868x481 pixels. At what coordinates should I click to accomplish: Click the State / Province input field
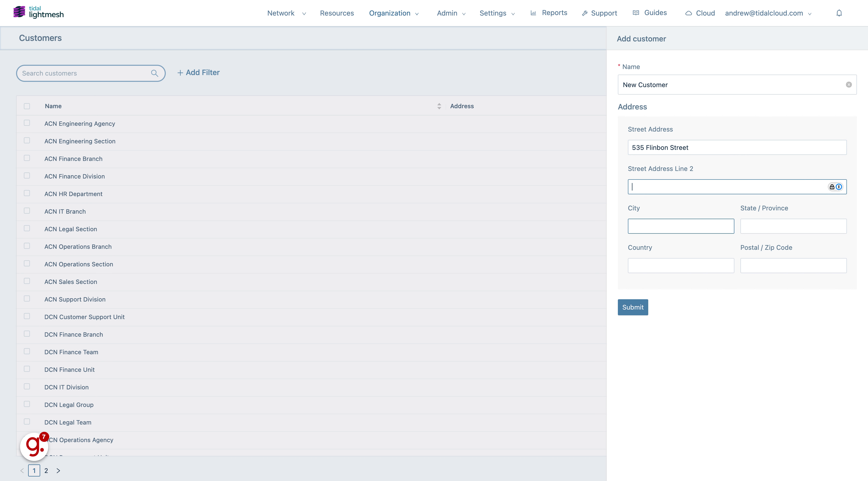coord(794,226)
